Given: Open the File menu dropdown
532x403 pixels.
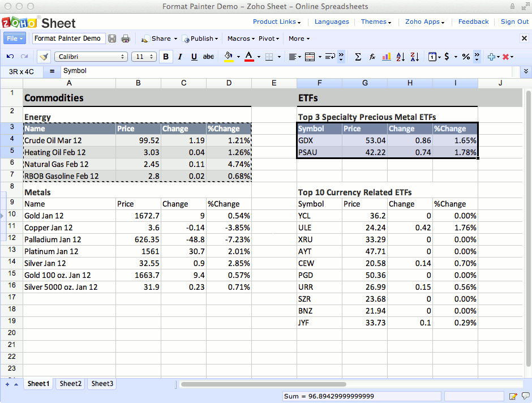Looking at the screenshot, I should tap(15, 38).
